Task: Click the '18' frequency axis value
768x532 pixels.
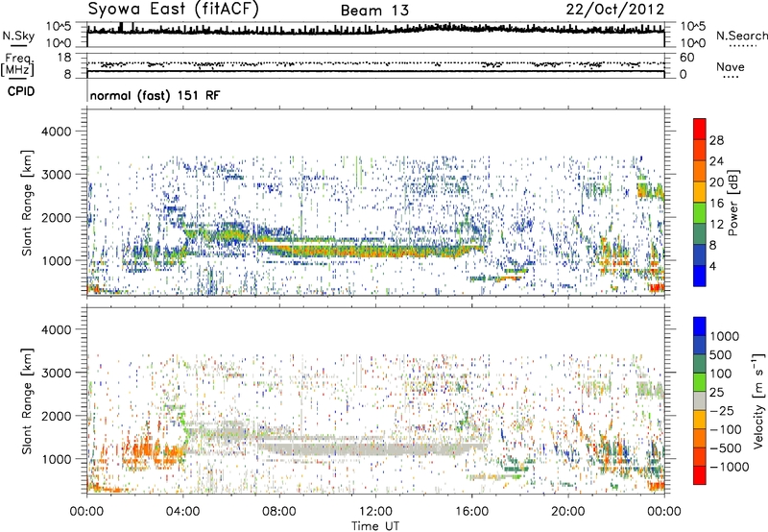Action: coord(64,58)
